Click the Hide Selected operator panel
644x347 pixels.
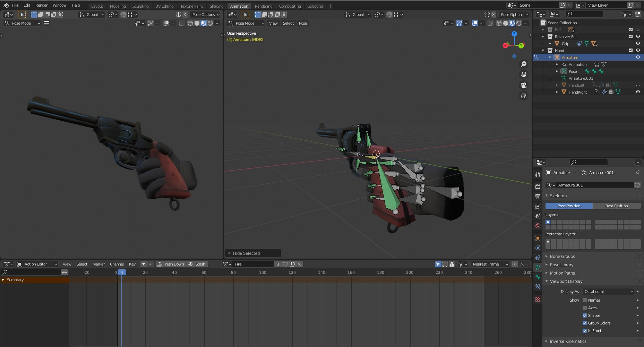point(253,253)
